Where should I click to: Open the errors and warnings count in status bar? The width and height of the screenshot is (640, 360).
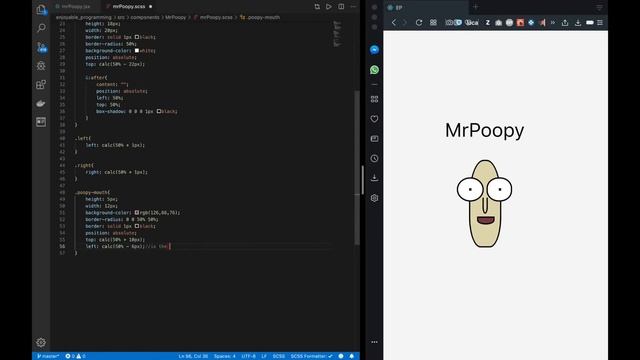(76, 356)
